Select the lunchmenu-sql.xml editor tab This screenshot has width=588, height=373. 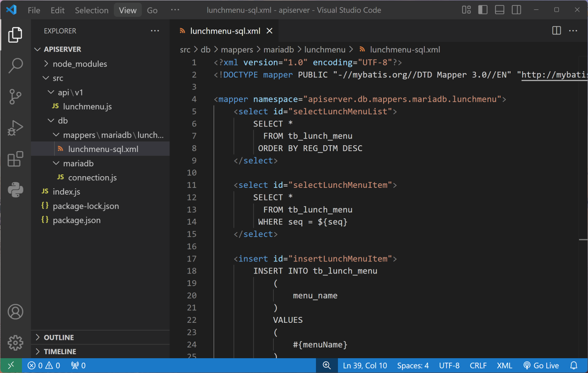225,31
